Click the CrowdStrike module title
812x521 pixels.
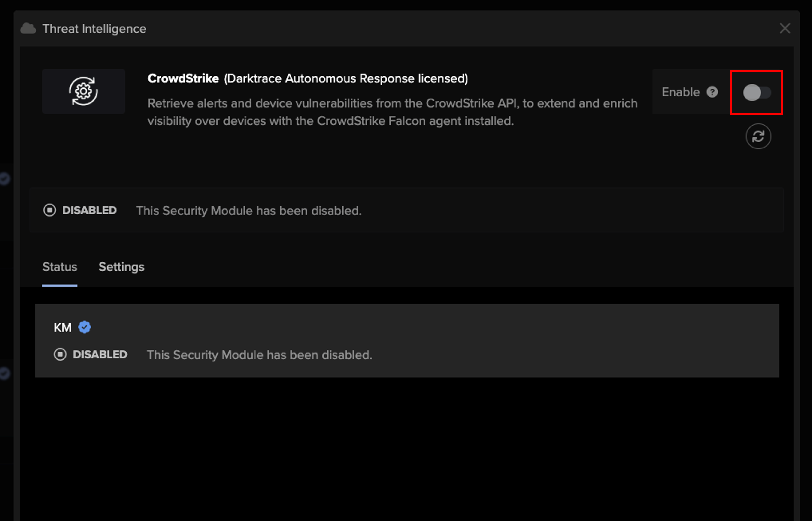click(x=308, y=78)
